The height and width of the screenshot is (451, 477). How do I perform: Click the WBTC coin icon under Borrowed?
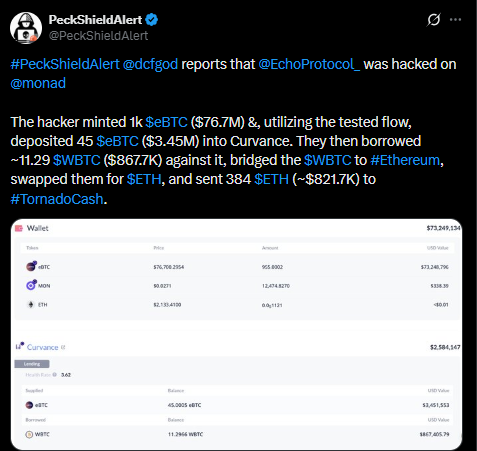tap(29, 434)
